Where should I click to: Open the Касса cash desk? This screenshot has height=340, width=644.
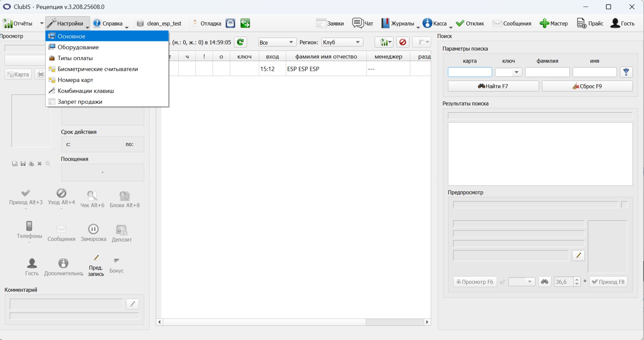[x=435, y=24]
